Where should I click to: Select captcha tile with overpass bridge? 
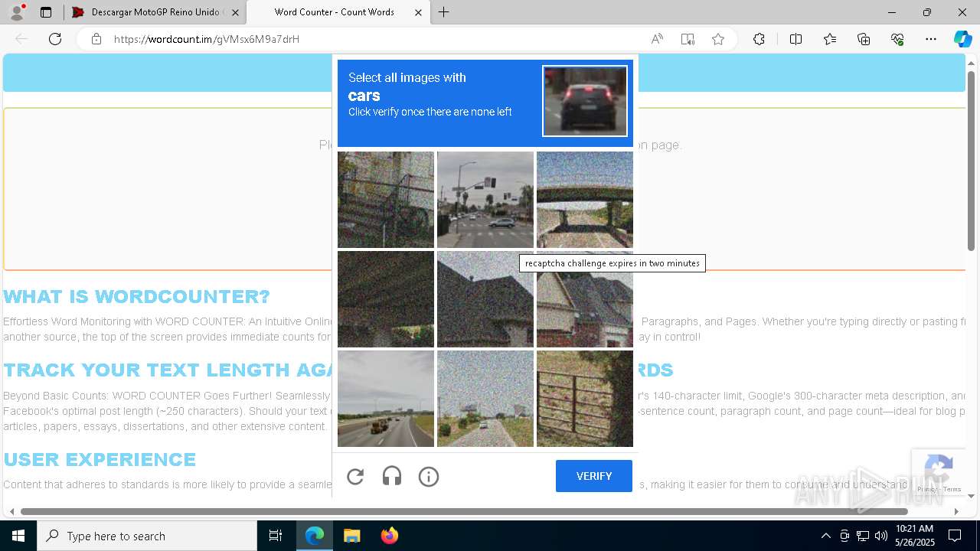(x=585, y=200)
